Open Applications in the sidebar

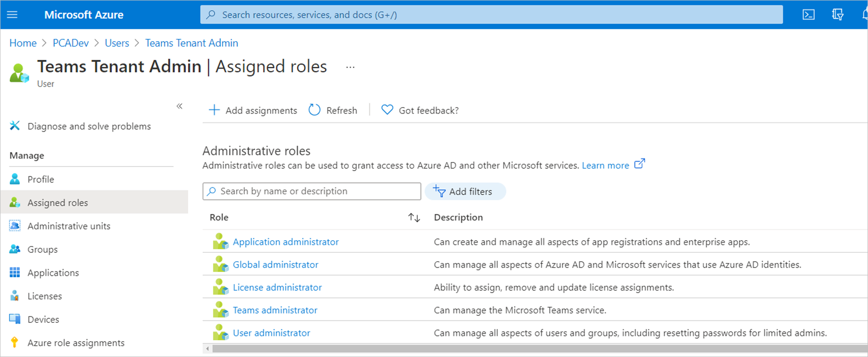[53, 273]
